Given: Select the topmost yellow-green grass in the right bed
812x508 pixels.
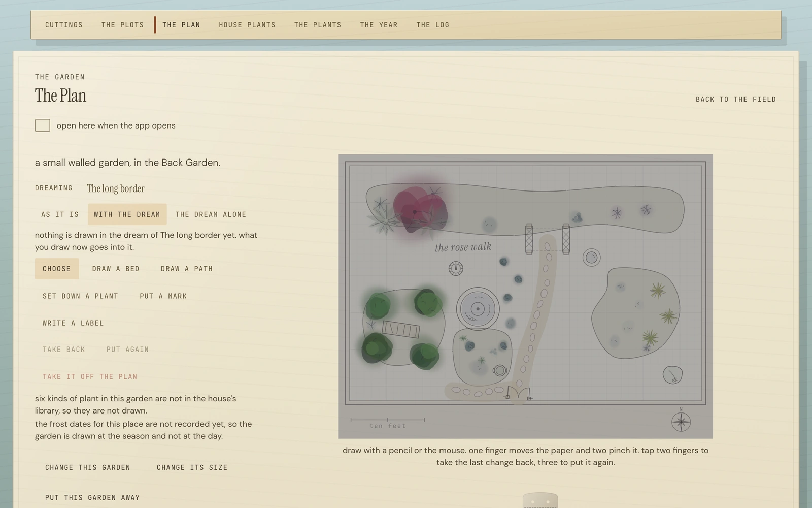Looking at the screenshot, I should (x=658, y=291).
